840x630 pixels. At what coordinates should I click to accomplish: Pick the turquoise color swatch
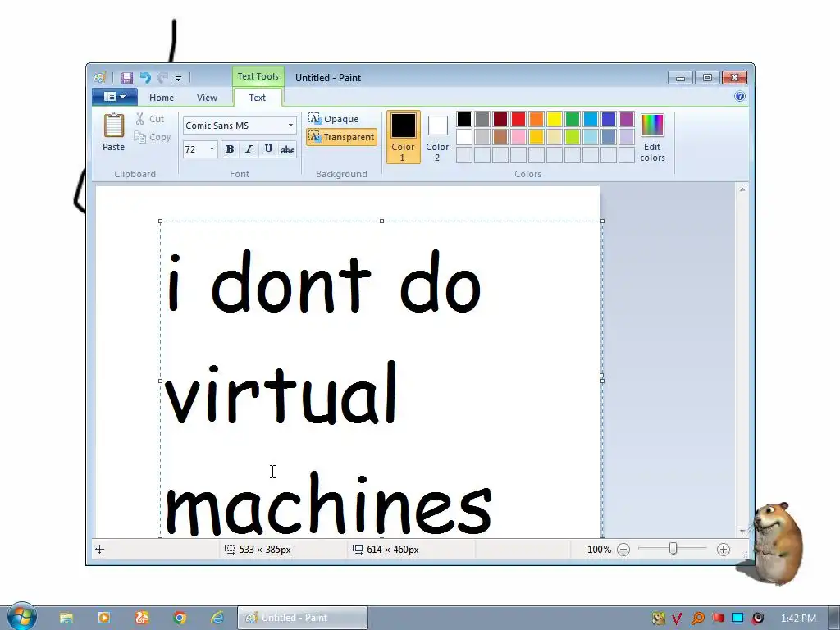(591, 118)
